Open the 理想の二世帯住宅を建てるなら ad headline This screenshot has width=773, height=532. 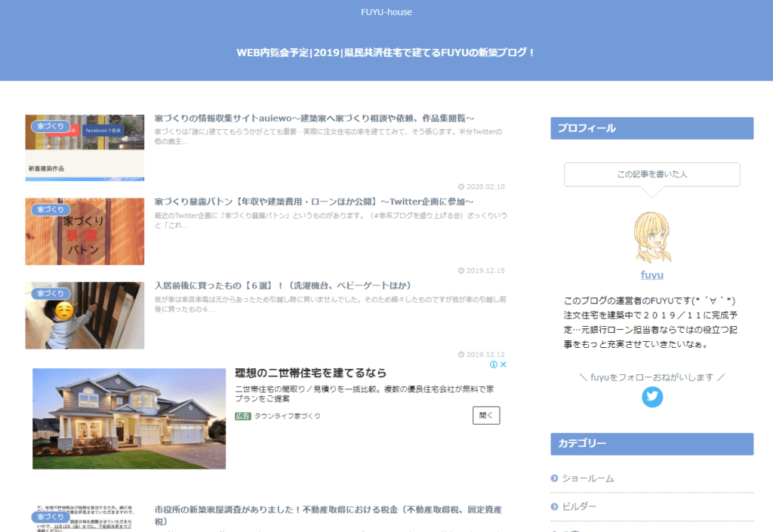[x=310, y=373]
